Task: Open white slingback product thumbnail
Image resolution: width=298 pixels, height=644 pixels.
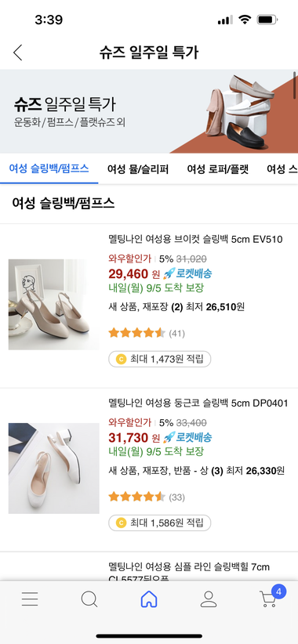Action: coord(54,469)
